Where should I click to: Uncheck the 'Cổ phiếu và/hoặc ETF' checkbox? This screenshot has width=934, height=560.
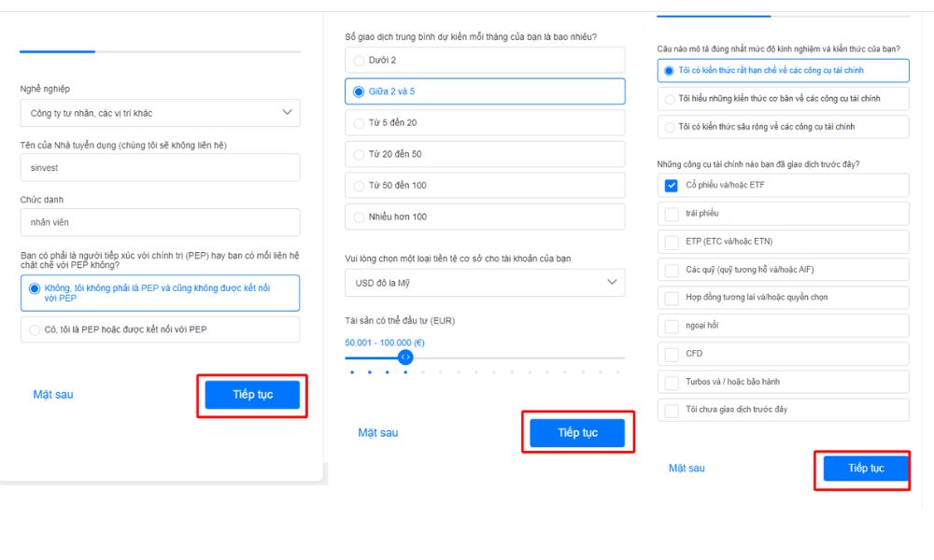pyautogui.click(x=672, y=185)
